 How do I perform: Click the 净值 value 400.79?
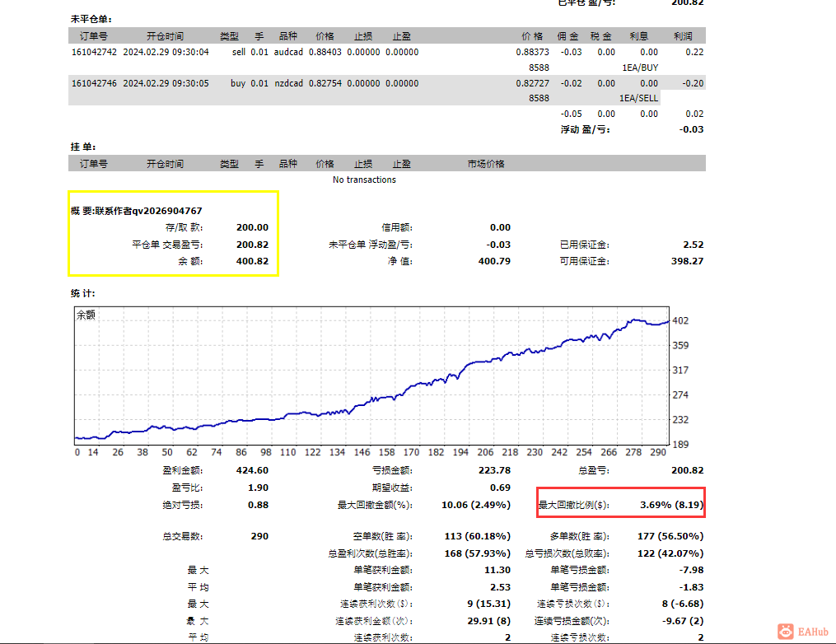tap(494, 261)
